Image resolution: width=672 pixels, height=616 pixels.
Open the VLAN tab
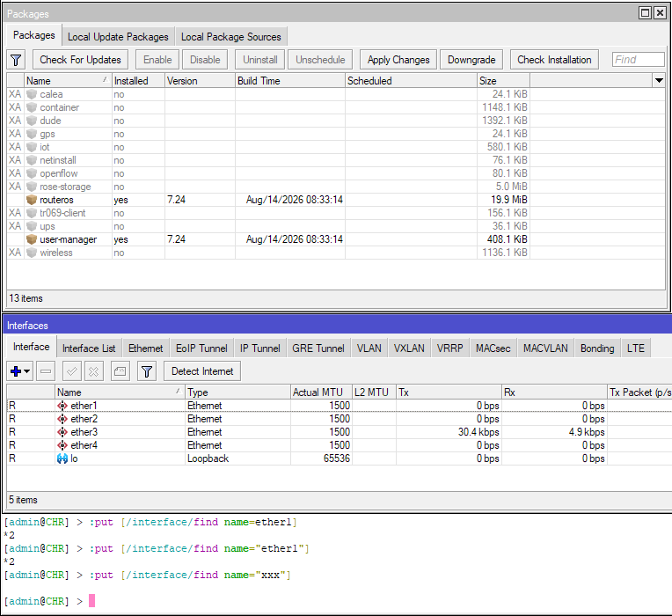[x=369, y=348]
